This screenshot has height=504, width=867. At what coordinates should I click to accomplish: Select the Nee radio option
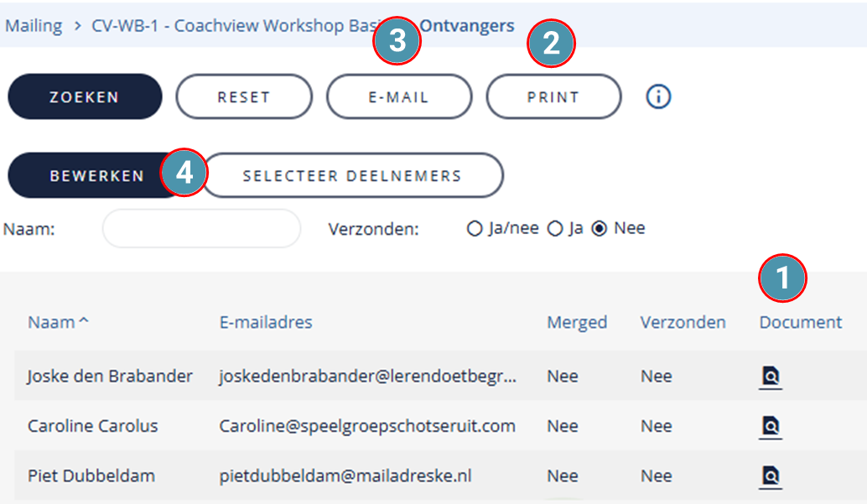pos(600,228)
